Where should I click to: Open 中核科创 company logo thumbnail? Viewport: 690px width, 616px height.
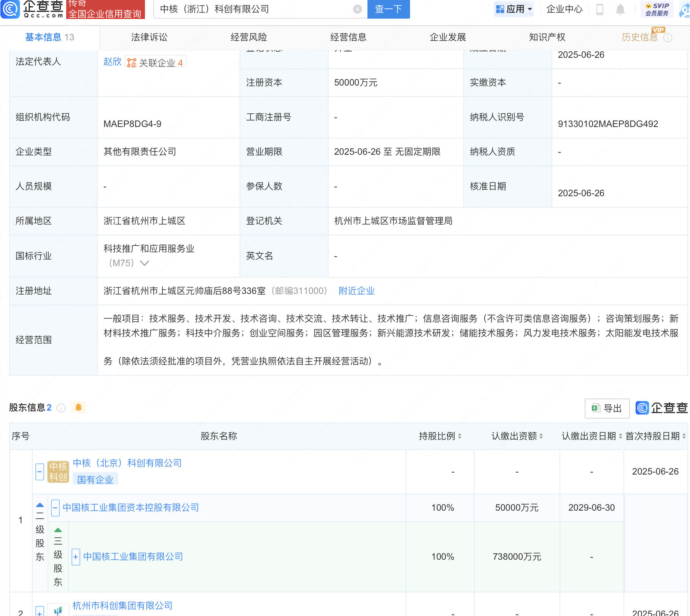point(58,472)
